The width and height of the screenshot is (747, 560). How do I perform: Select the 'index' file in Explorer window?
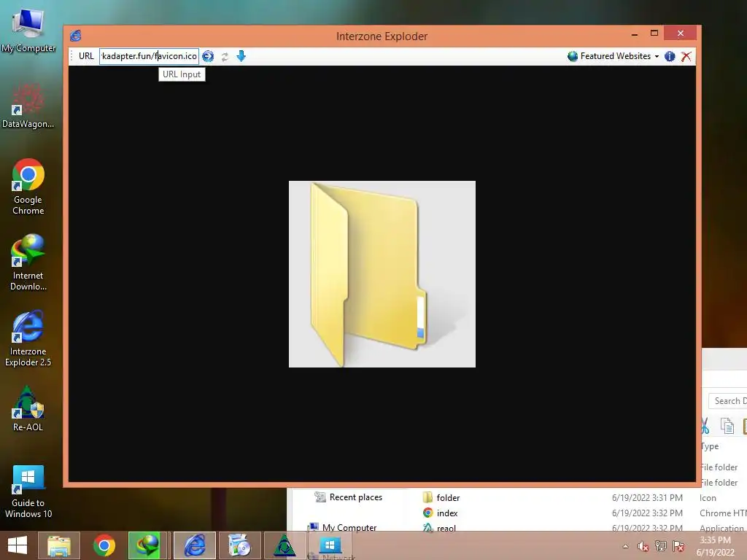[x=440, y=513]
